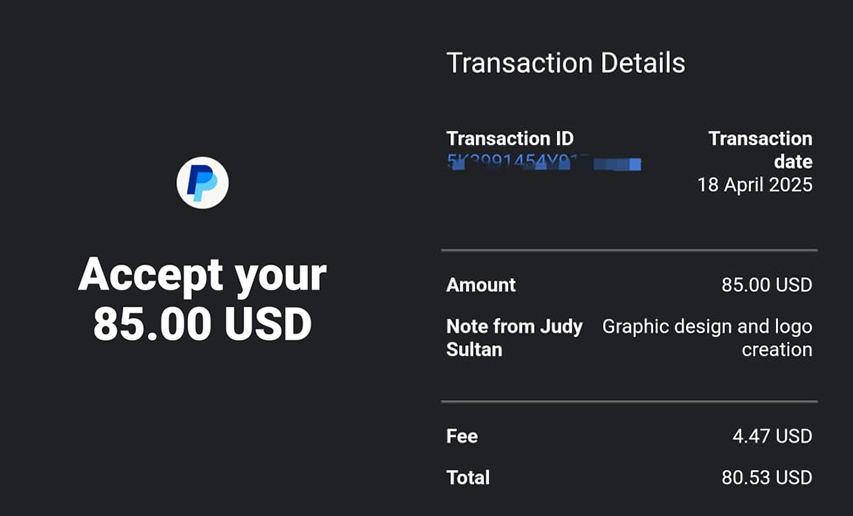Click the blurred end of the Transaction ID
Screen dimensions: 853x516
tap(615, 164)
